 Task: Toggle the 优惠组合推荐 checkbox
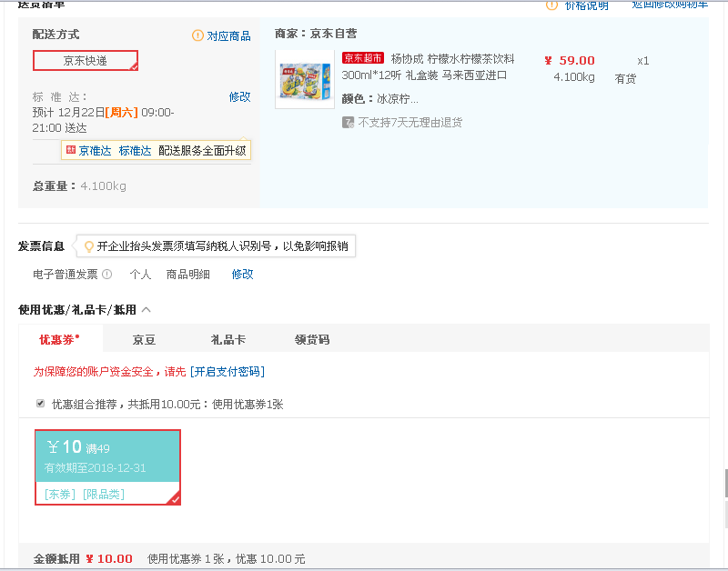tap(40, 403)
